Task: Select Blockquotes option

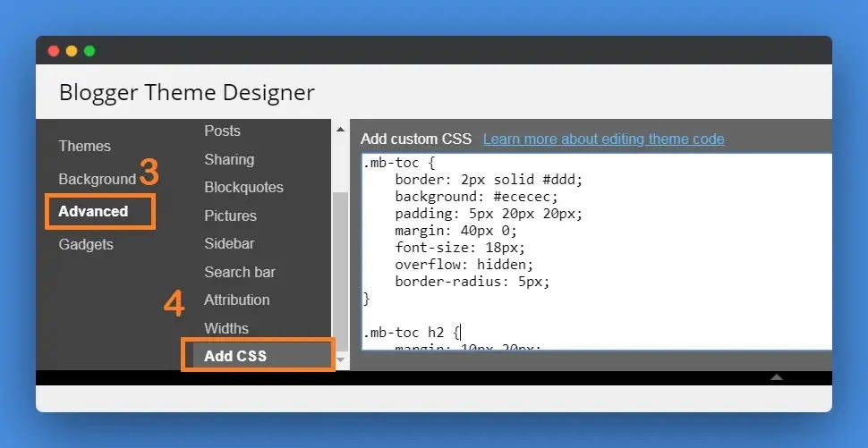Action: tap(243, 188)
